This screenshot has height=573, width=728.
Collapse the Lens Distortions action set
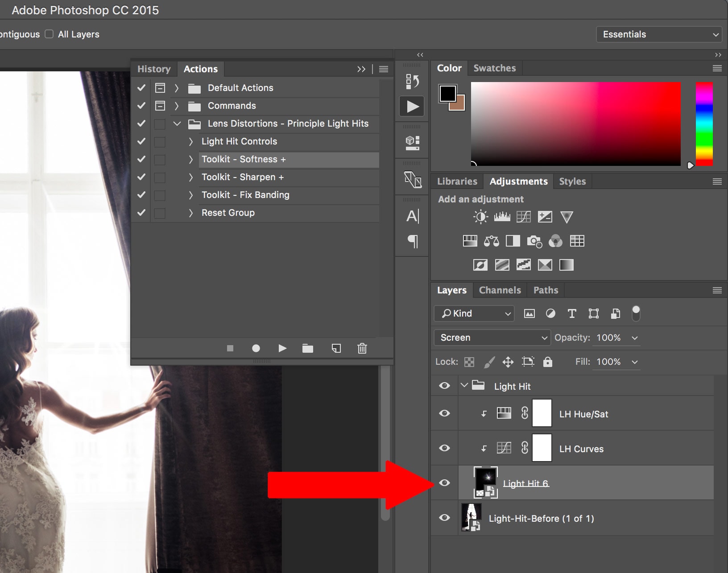(177, 124)
